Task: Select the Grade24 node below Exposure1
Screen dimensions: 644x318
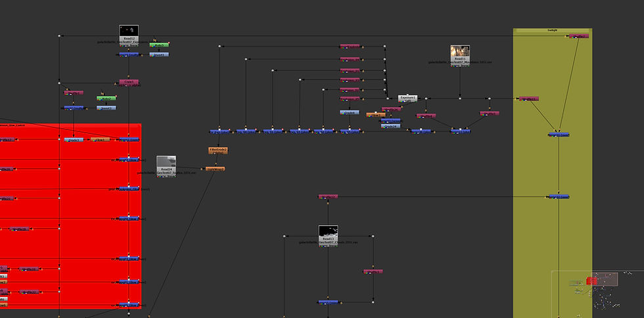Action: [x=390, y=126]
